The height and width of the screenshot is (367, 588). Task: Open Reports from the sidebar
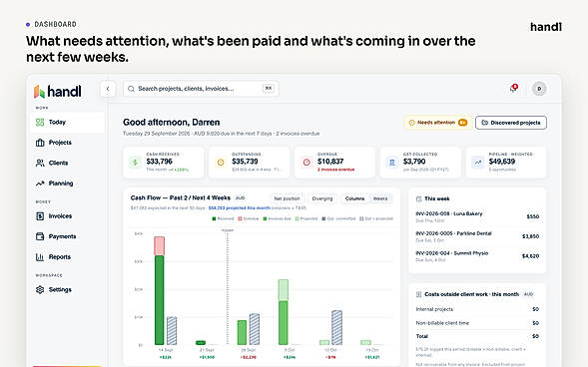(67, 257)
